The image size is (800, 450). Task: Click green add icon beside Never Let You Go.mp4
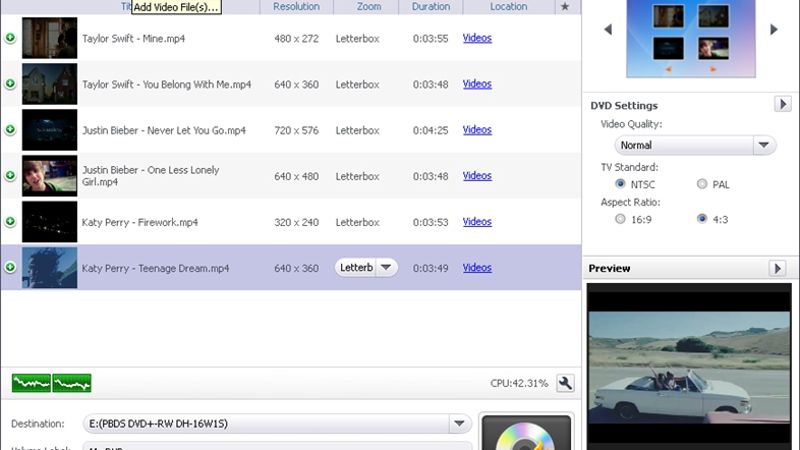[x=10, y=130]
